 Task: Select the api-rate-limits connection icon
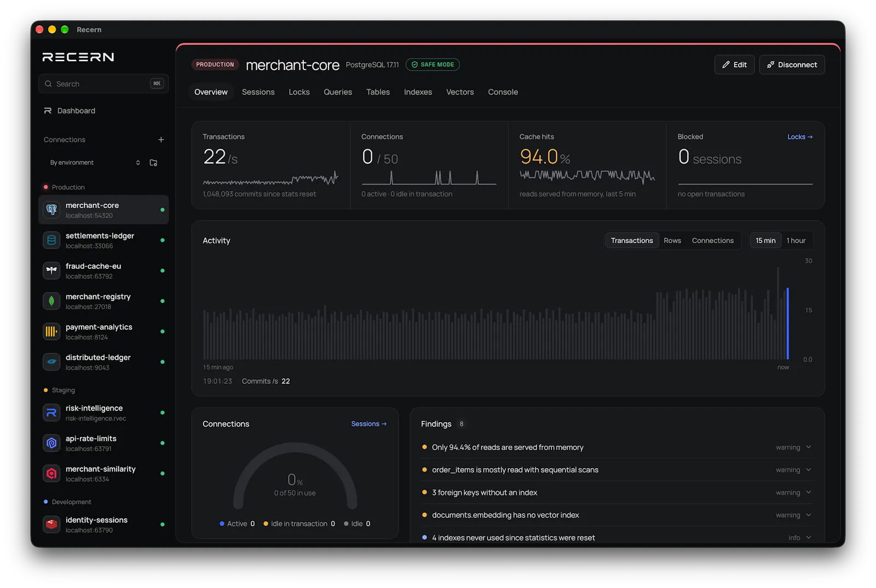pos(51,443)
